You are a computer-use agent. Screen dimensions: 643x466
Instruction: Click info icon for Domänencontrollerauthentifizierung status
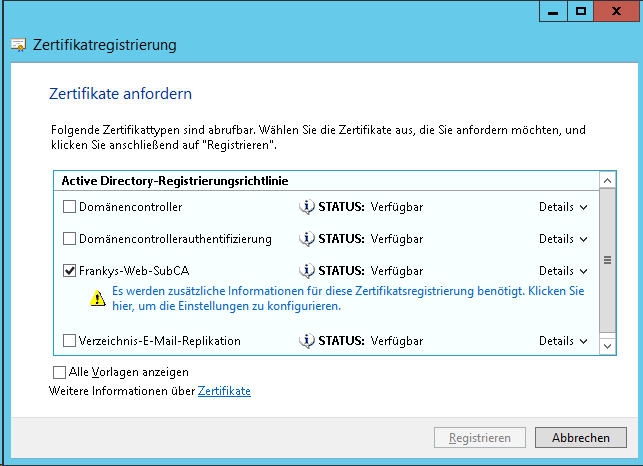pyautogui.click(x=307, y=239)
